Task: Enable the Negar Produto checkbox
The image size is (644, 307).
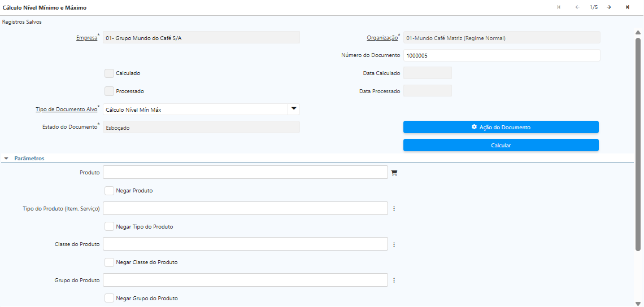Action: pyautogui.click(x=109, y=191)
